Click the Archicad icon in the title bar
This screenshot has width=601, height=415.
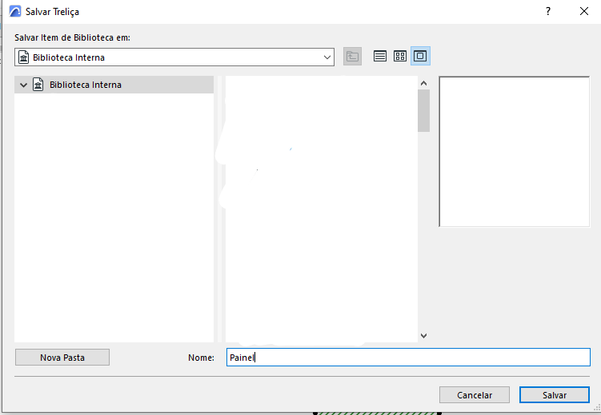(15, 11)
